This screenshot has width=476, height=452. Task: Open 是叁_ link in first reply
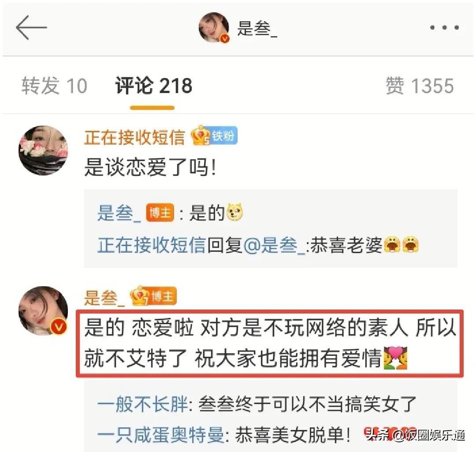tap(119, 213)
